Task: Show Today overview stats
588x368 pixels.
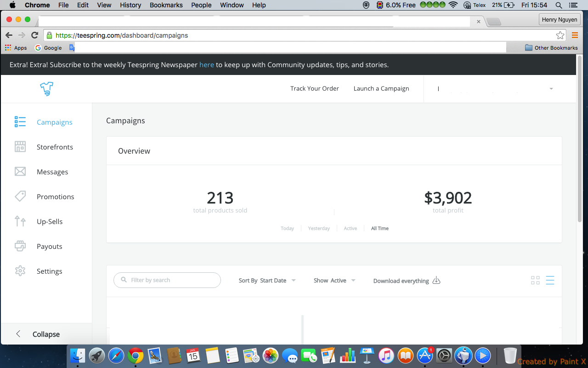Action: 287,228
